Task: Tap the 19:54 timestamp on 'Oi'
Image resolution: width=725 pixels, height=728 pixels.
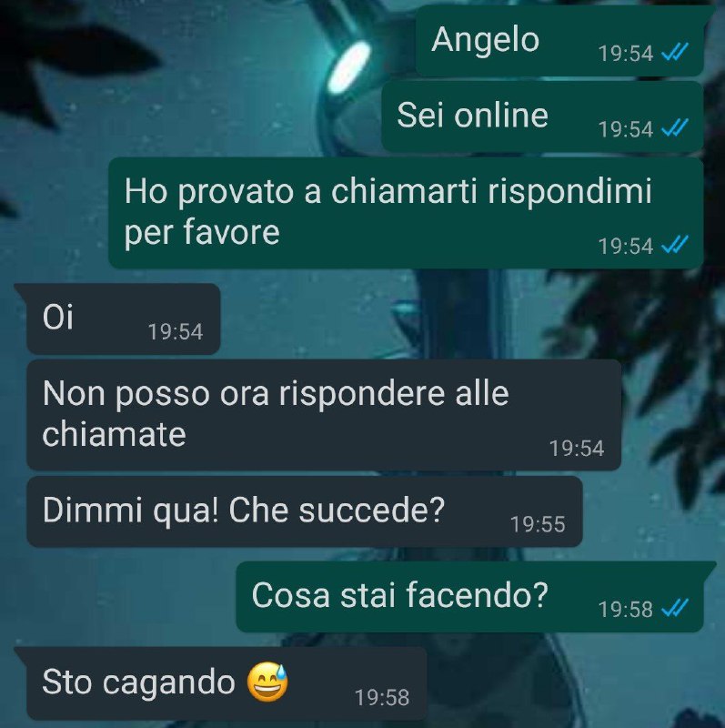Action: [176, 332]
